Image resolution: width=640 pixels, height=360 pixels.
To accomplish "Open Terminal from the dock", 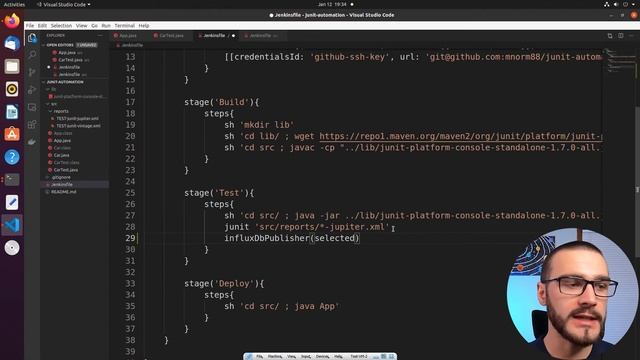I will click(x=12, y=180).
